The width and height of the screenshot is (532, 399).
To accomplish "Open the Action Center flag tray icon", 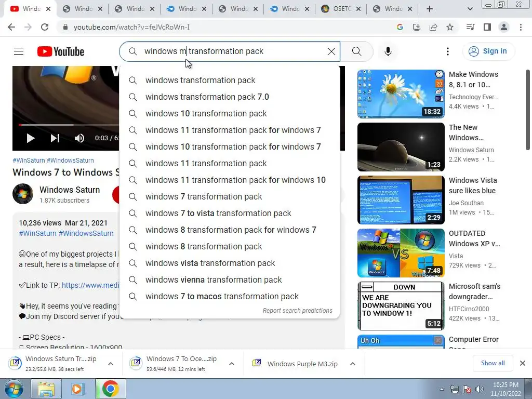I will 467,389.
